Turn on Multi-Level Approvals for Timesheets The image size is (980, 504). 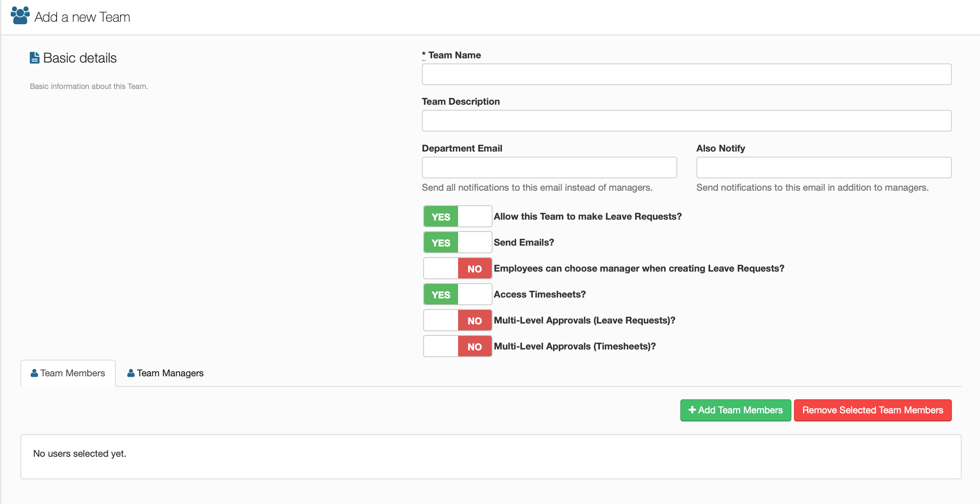pyautogui.click(x=458, y=346)
